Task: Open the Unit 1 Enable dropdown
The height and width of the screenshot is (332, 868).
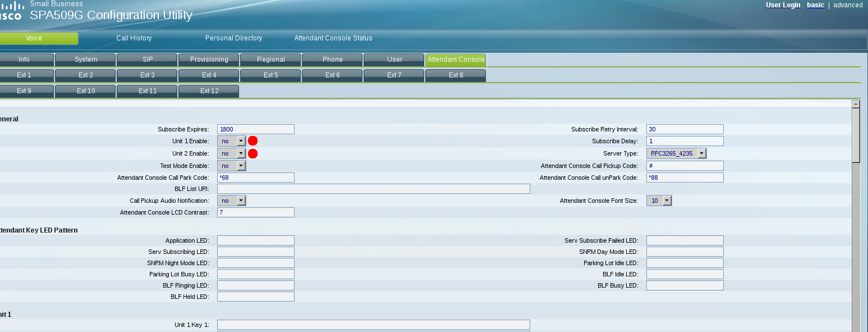Action: coord(231,142)
